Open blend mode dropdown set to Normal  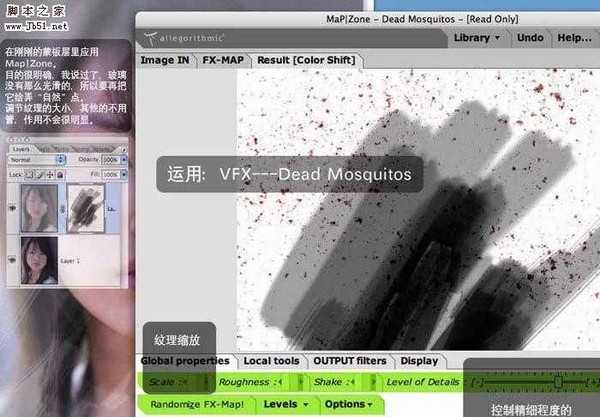[37, 160]
